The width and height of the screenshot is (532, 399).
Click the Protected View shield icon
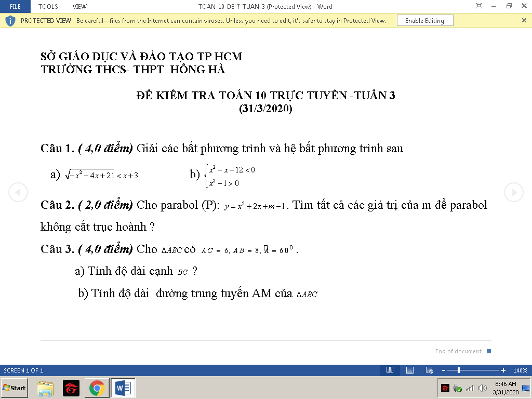pos(10,21)
